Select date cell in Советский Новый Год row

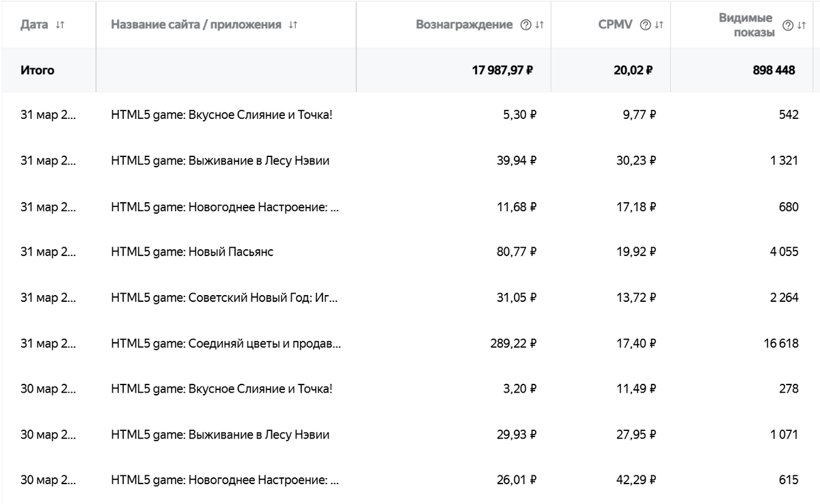pos(49,298)
